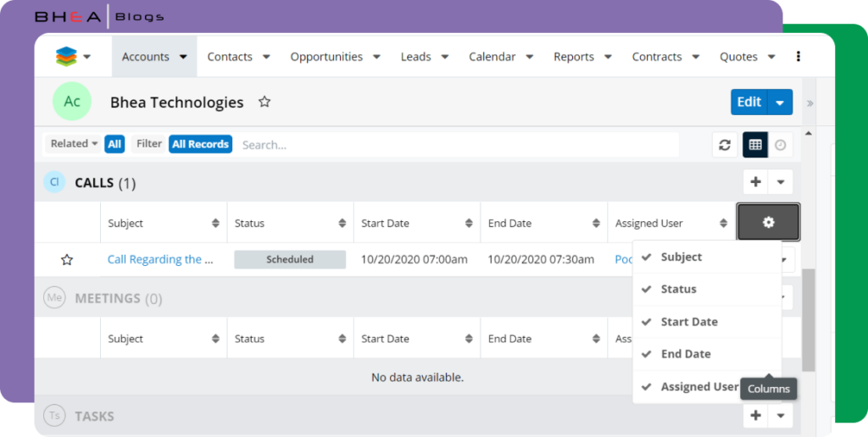Image resolution: width=868 pixels, height=437 pixels.
Task: Open the Quotes tab
Action: pos(738,57)
